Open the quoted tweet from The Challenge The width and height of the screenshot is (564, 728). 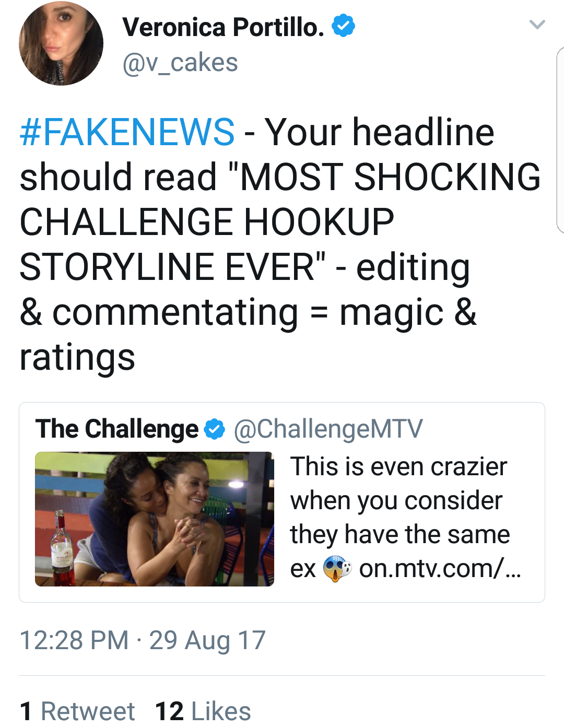282,502
